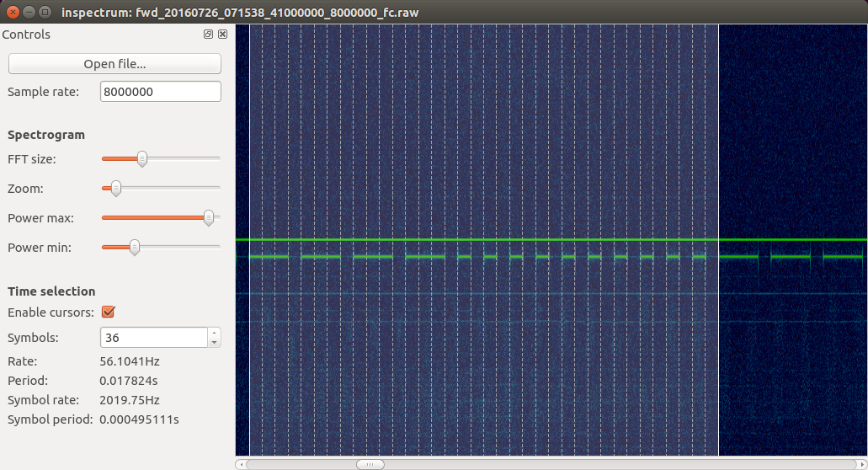Adjust the FFT size slider handle
This screenshot has width=868, height=470.
tap(142, 159)
